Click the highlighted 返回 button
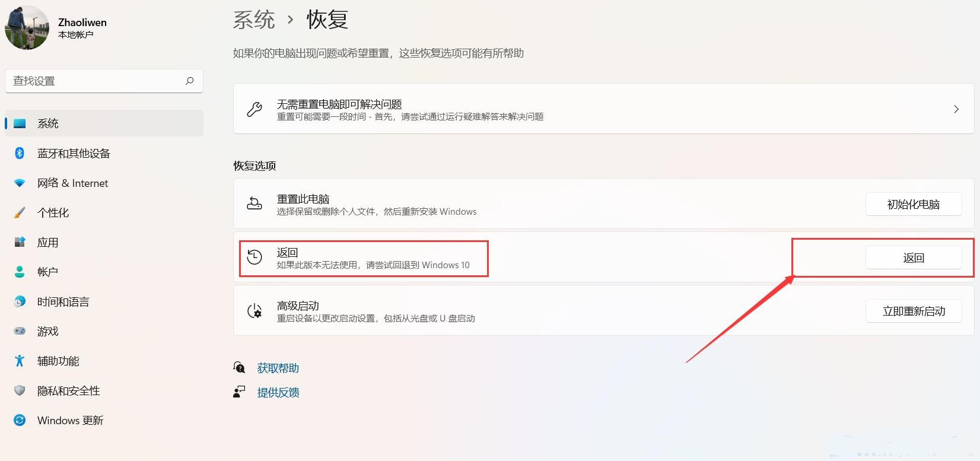The height and width of the screenshot is (461, 980). pyautogui.click(x=914, y=257)
